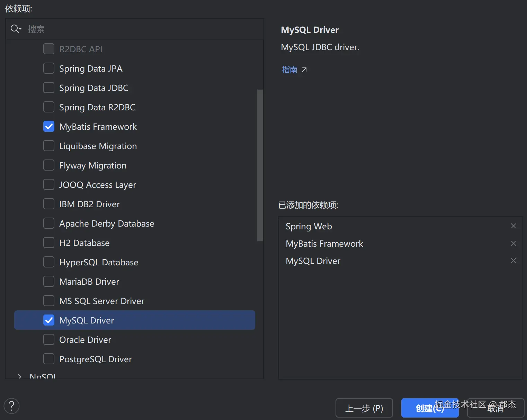Remove MyBatis Framework from added dependencies
Screen dimensions: 527x420
click(513, 243)
